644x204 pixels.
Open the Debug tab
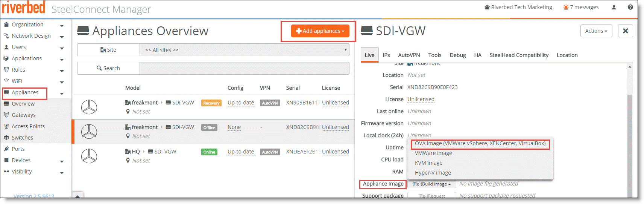(x=458, y=55)
